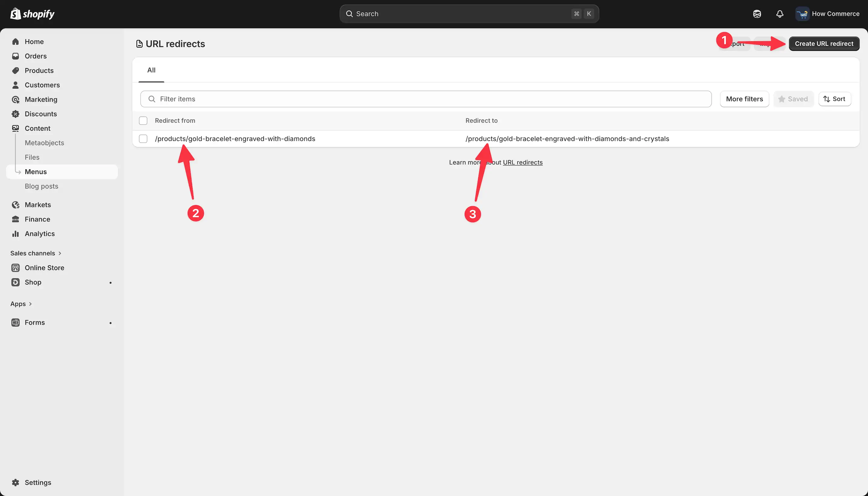Check the gold-bracelet-engraved-with-diamonds redirect row
868x496 pixels.
(x=143, y=139)
